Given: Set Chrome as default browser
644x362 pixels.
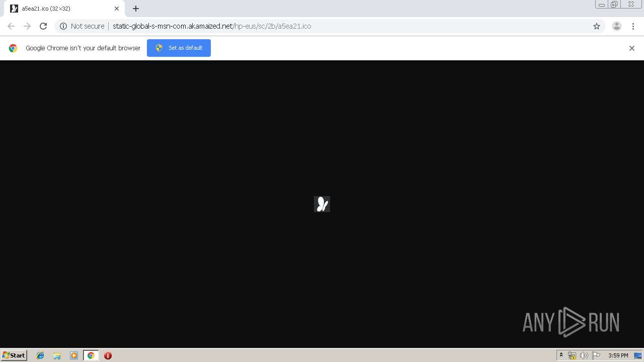Looking at the screenshot, I should [x=179, y=48].
